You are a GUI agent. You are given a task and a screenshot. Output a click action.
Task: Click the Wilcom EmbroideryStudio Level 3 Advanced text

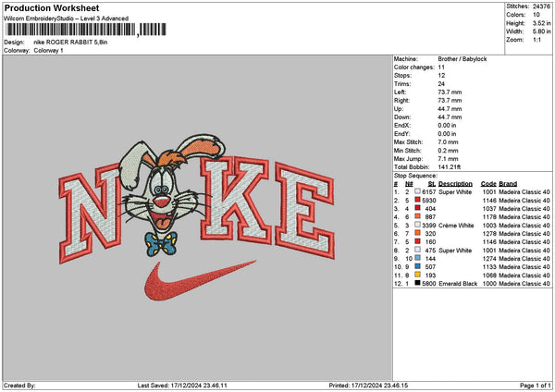(67, 18)
